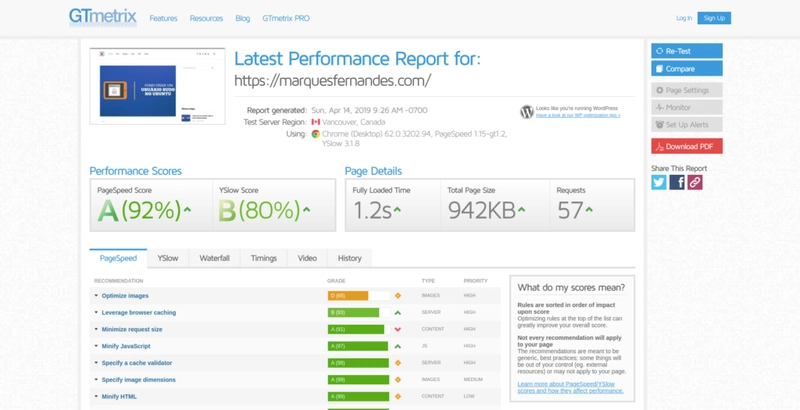
Task: Expand the Optimize images recommendation
Action: (x=125, y=296)
